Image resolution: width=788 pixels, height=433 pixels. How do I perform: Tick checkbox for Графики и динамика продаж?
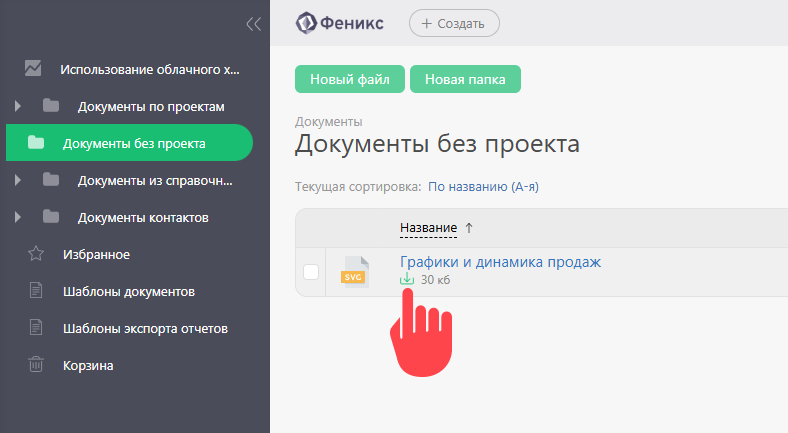(x=311, y=272)
